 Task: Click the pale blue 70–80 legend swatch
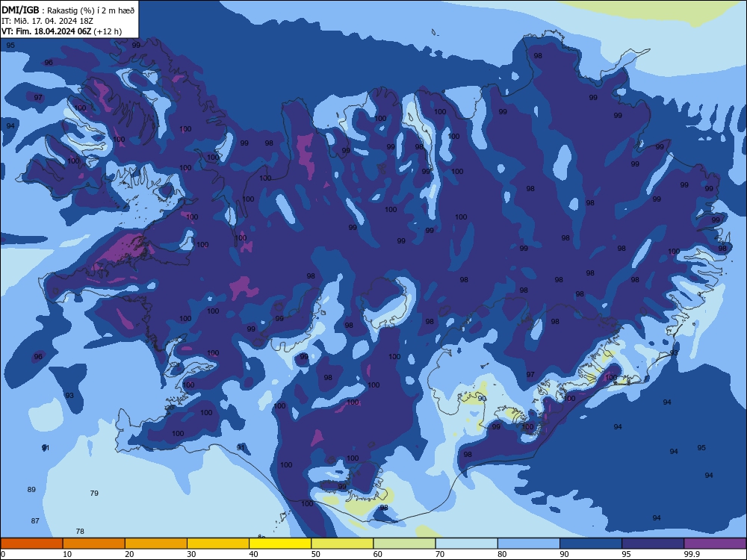pos(466,544)
